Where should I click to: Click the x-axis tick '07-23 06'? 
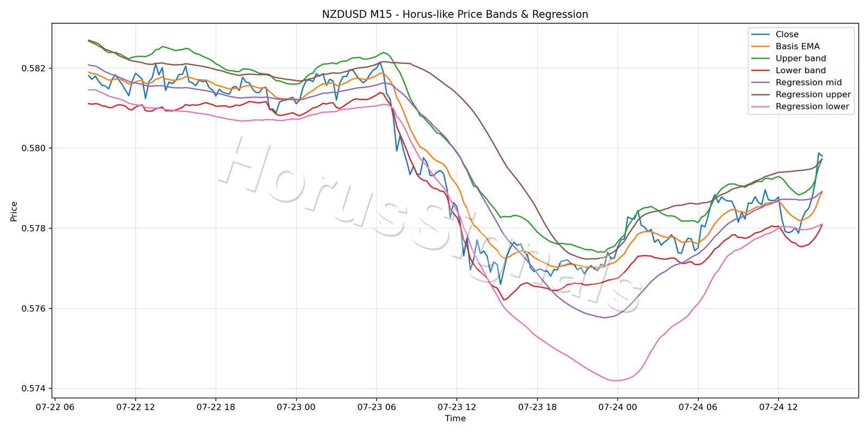coord(376,407)
